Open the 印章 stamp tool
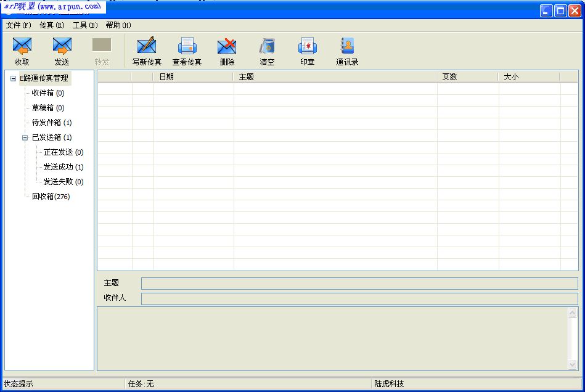 point(306,49)
